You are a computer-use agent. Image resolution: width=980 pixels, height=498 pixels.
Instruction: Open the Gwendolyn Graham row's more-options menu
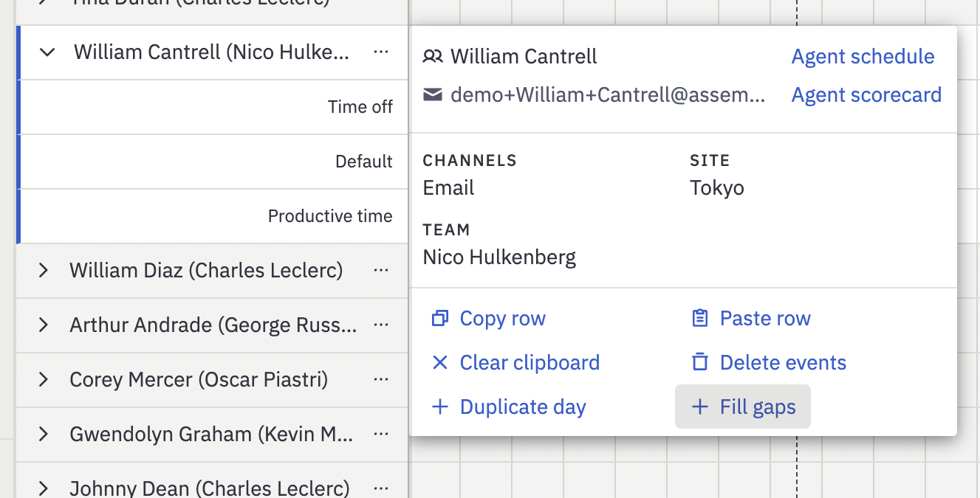[x=381, y=434]
